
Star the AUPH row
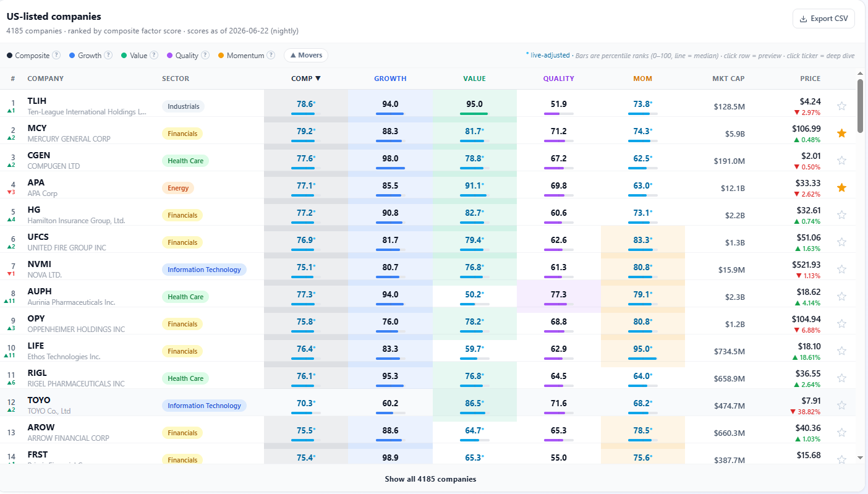pyautogui.click(x=841, y=296)
